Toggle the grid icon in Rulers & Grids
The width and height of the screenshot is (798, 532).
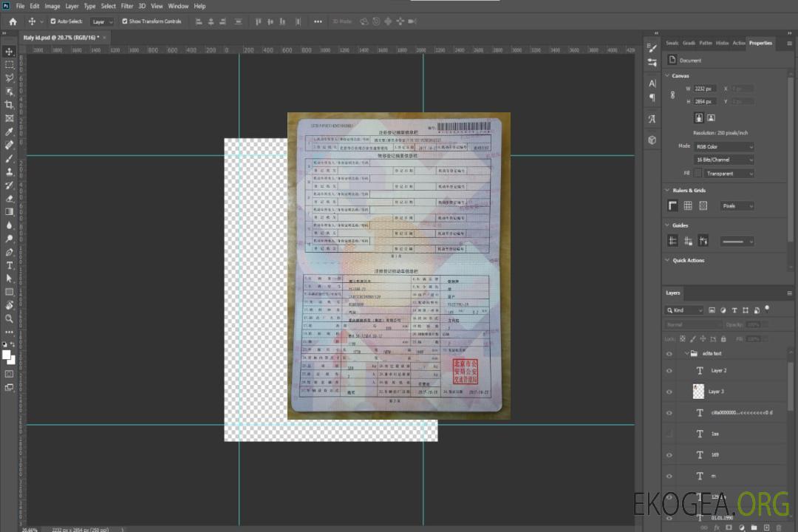pyautogui.click(x=687, y=206)
